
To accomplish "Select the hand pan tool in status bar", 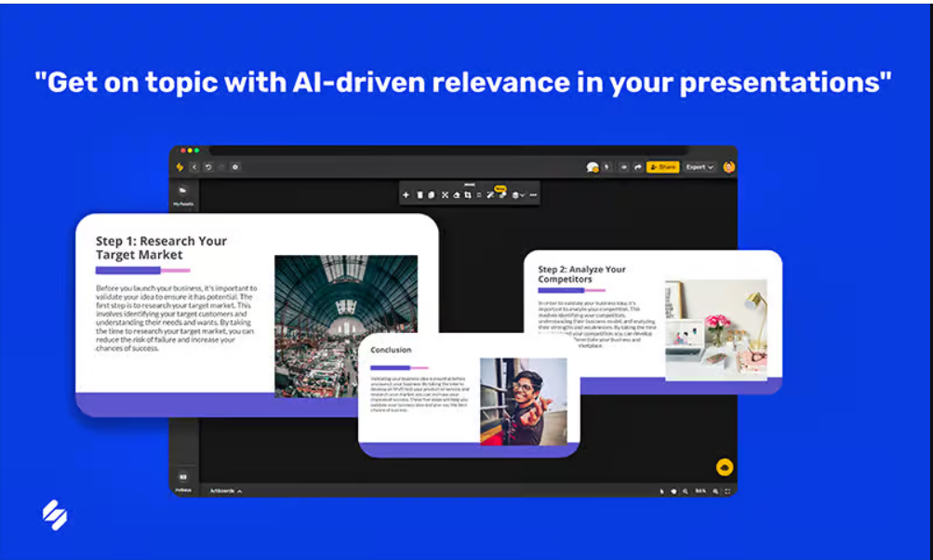I will pyautogui.click(x=673, y=491).
